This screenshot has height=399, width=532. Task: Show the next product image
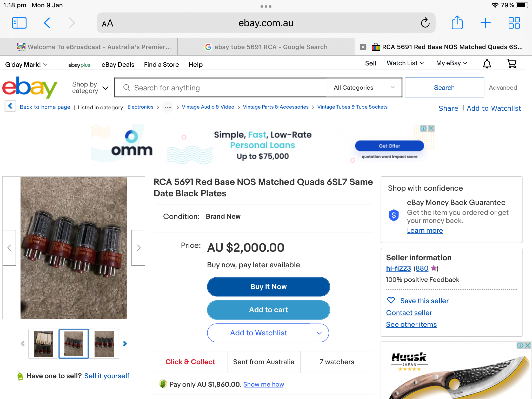[x=138, y=248]
